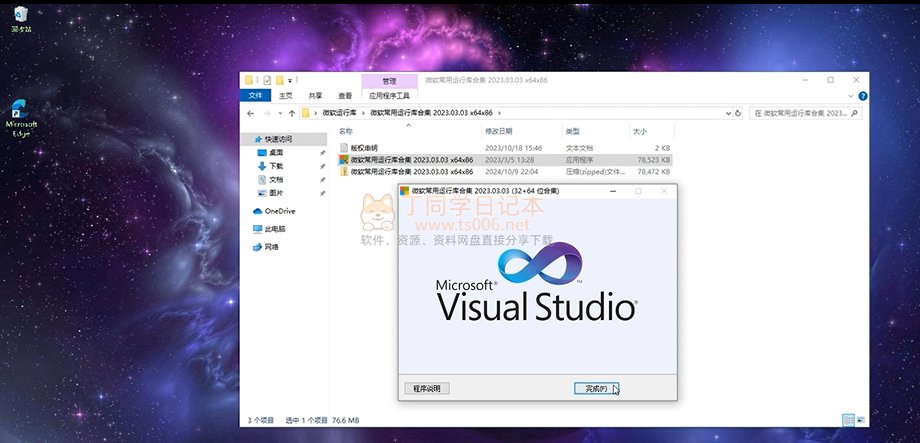Open the address bar history dropdown
This screenshot has width=920, height=443.
coord(729,113)
